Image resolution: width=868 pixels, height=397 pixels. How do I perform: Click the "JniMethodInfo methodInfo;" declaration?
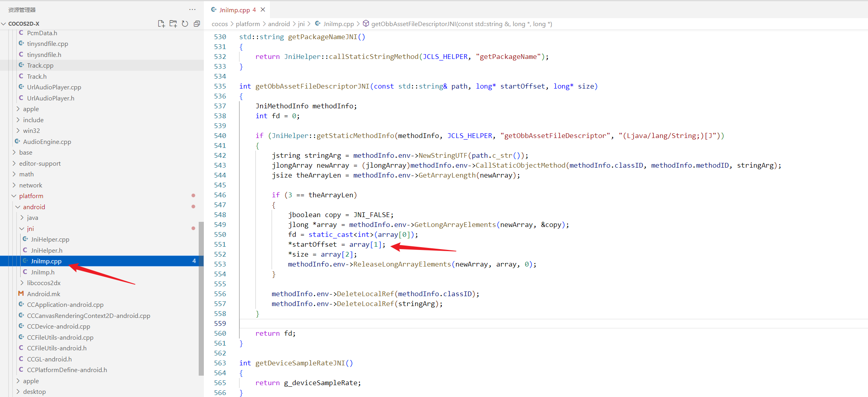306,106
